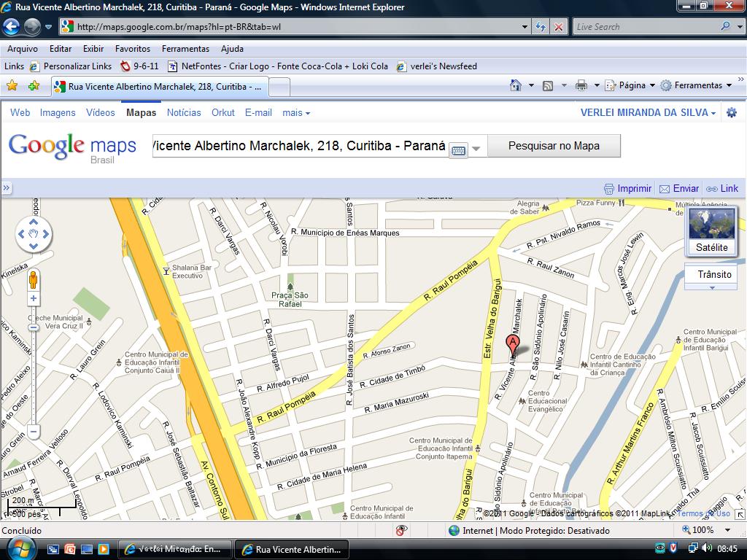This screenshot has width=747, height=560.
Task: Click the popup blocker icon in status bar
Action: 401,530
